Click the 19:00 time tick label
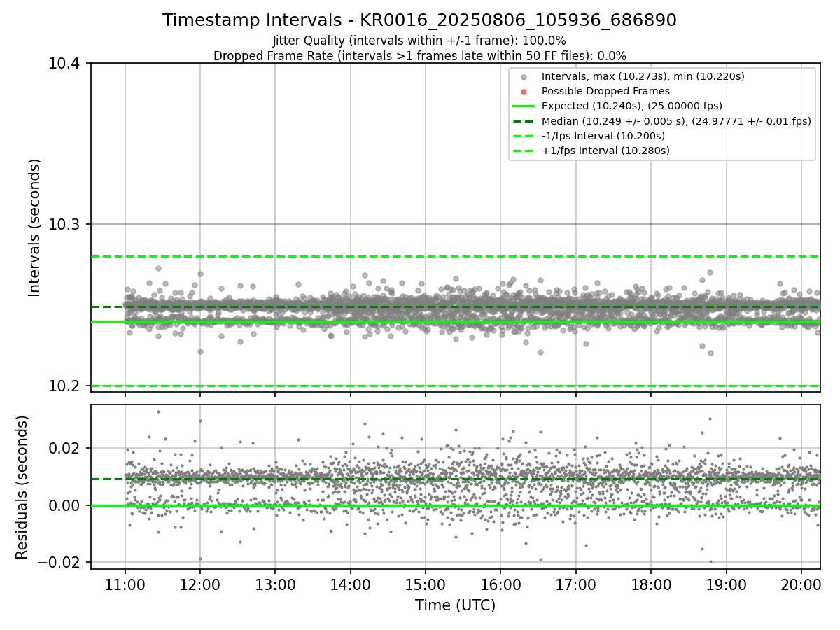Screen dimensions: 840x630 click(726, 584)
